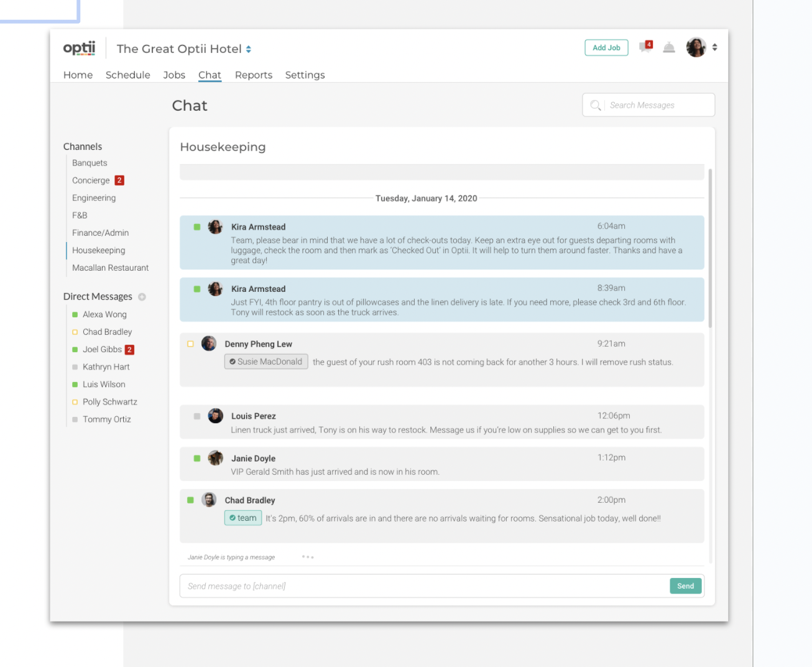Click Chad Bradley's avatar in chat
Image resolution: width=812 pixels, height=667 pixels.
pos(209,500)
